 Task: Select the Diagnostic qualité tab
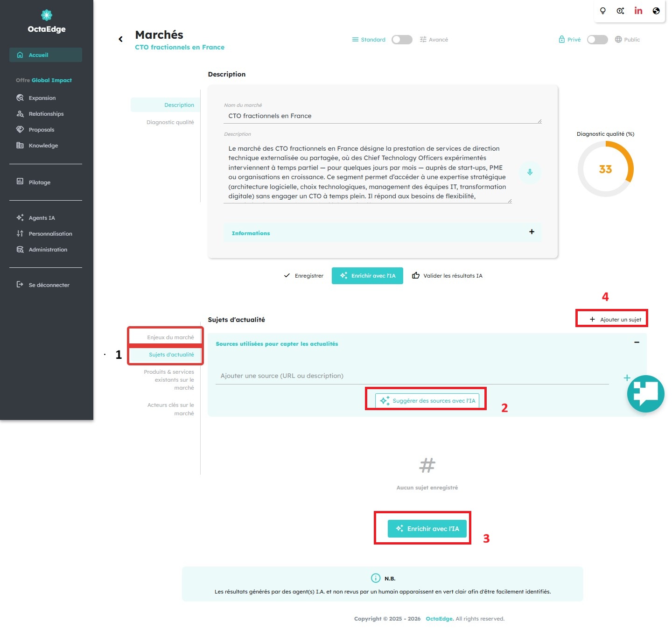click(x=170, y=122)
